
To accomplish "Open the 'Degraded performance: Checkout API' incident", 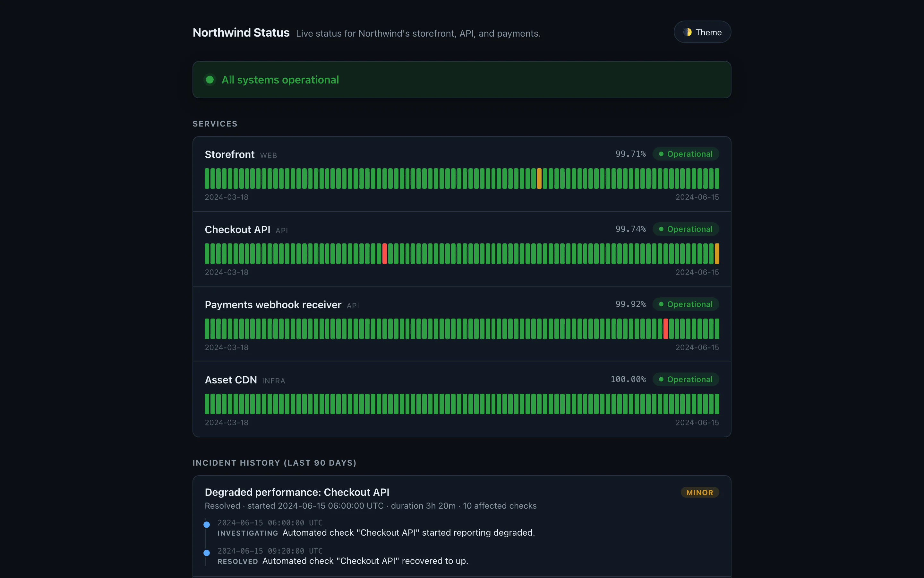I will [297, 492].
